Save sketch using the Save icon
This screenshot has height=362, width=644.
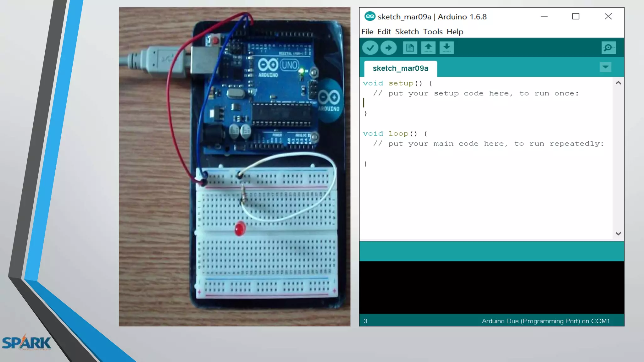coord(447,48)
